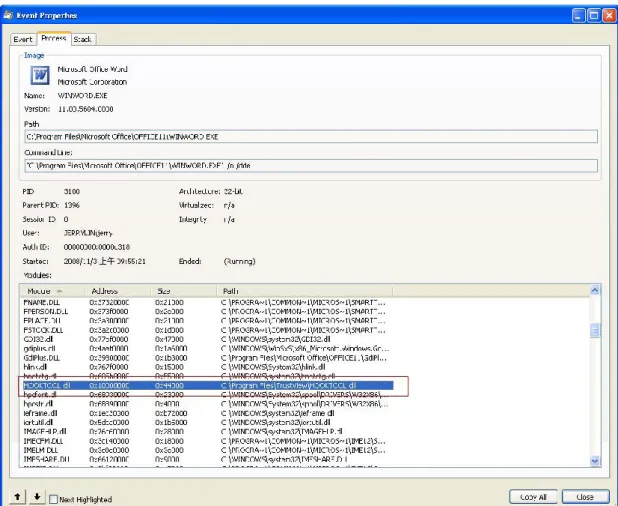Viewport: 618px width, 506px height.
Task: Click the Started date and time value
Action: tap(104, 261)
